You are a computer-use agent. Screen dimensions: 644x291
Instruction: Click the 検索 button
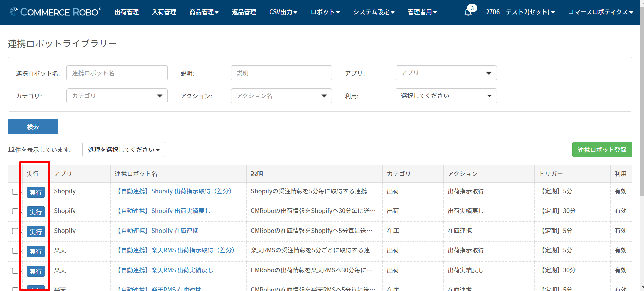point(33,127)
